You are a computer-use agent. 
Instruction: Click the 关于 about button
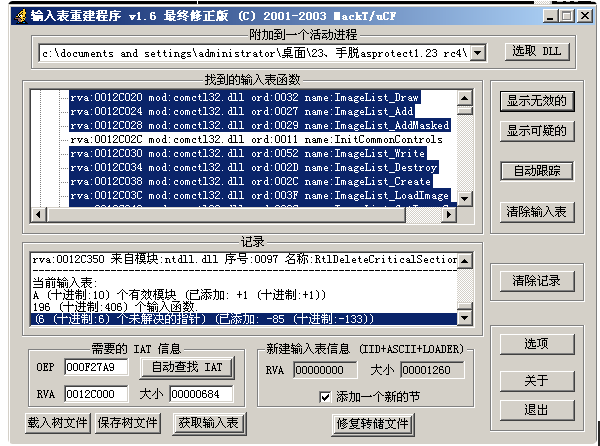536,380
